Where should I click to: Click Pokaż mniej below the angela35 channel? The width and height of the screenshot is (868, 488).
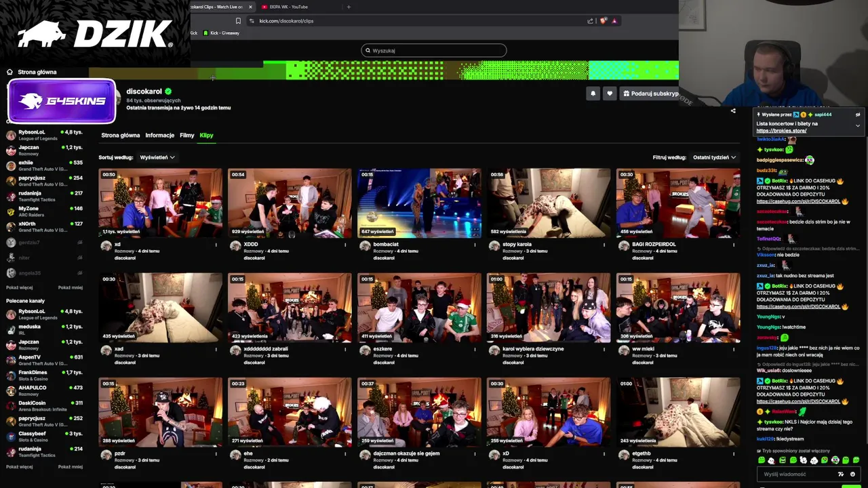pos(71,287)
